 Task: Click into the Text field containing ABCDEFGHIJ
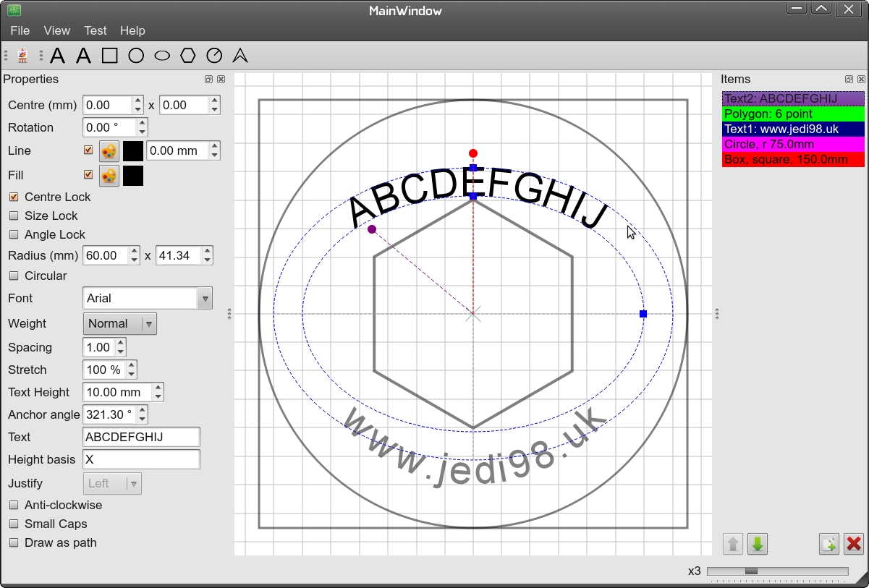point(141,437)
